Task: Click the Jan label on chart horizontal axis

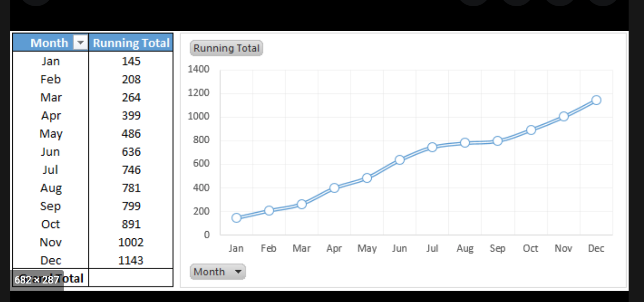Action: click(236, 249)
